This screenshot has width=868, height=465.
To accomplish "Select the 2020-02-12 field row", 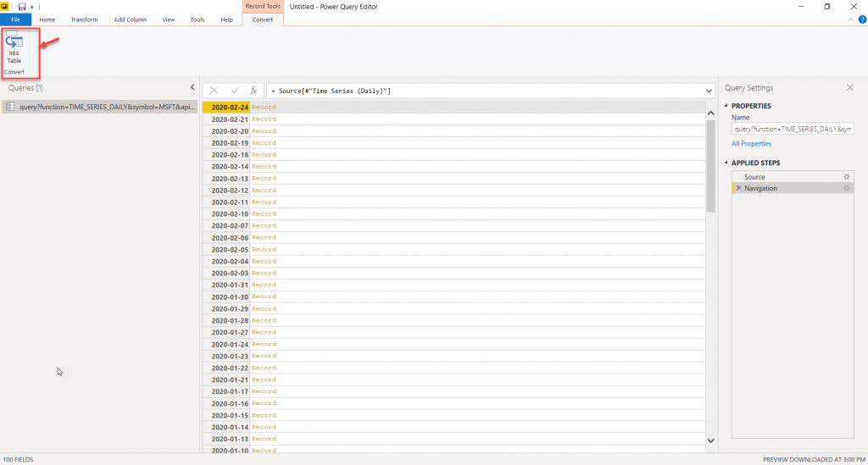I will [x=454, y=191].
